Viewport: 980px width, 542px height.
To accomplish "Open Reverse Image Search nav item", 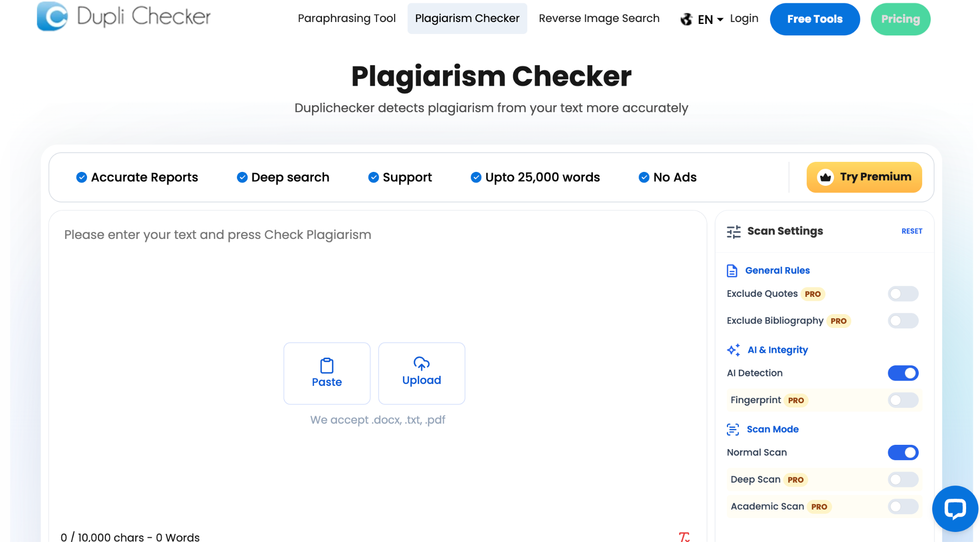I will [x=599, y=18].
